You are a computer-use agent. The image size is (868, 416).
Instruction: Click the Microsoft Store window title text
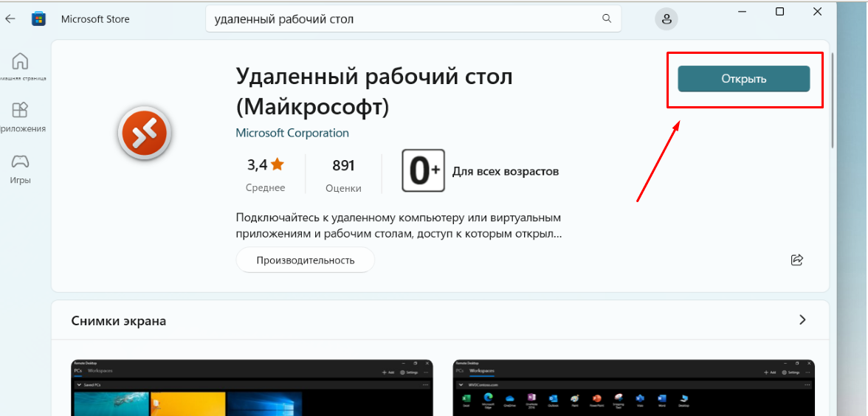pos(95,19)
